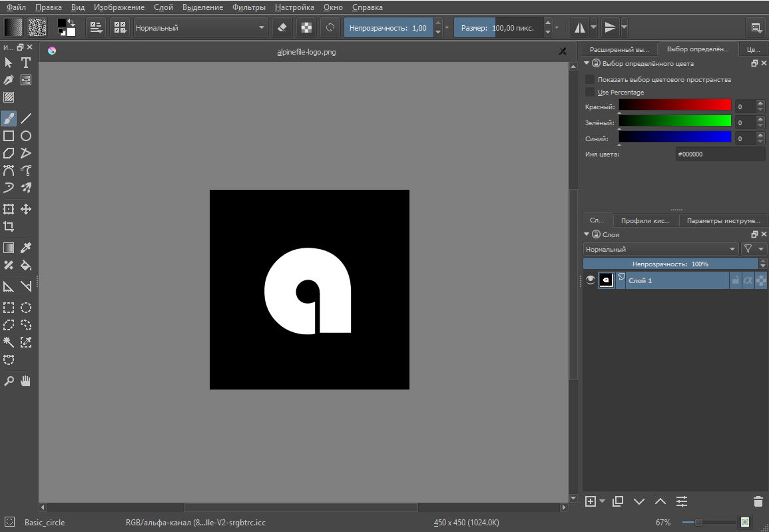Select the Zoom magnifier tool
Viewport: 769px width, 532px height.
[x=9, y=381]
